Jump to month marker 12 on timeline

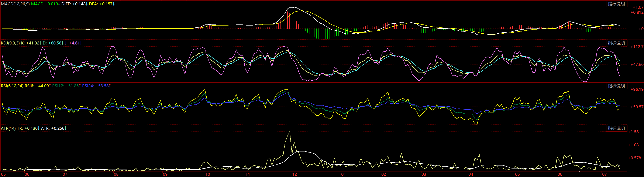tap(295, 174)
